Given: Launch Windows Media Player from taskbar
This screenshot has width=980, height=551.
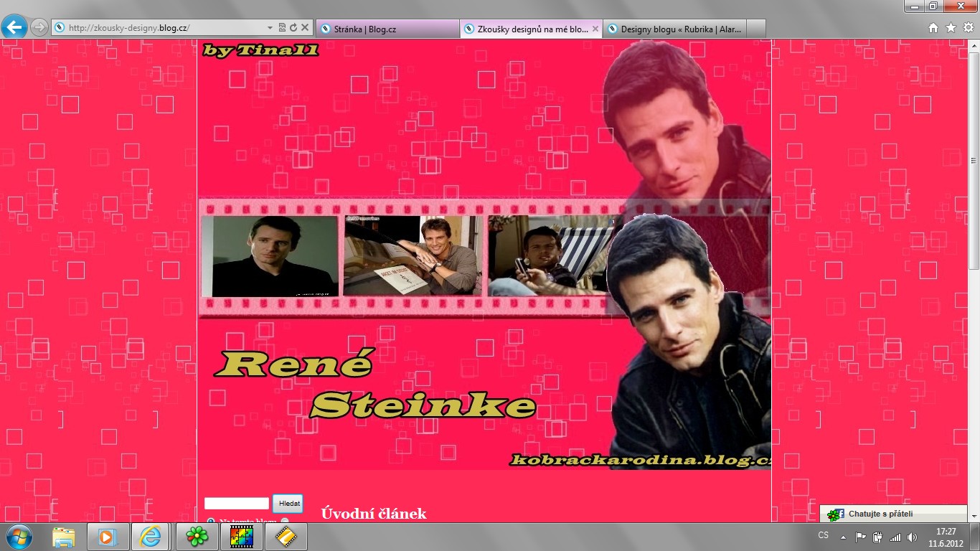Looking at the screenshot, I should [x=107, y=537].
